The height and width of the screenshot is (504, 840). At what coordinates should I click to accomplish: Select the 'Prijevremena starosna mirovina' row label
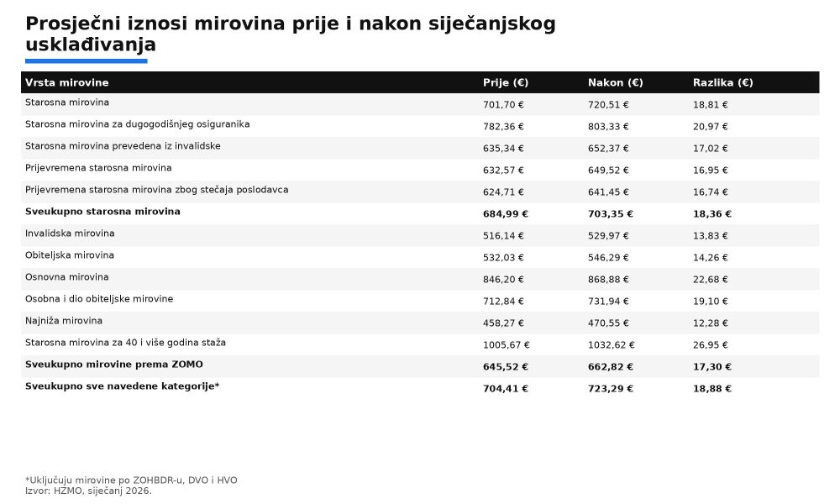click(x=98, y=168)
